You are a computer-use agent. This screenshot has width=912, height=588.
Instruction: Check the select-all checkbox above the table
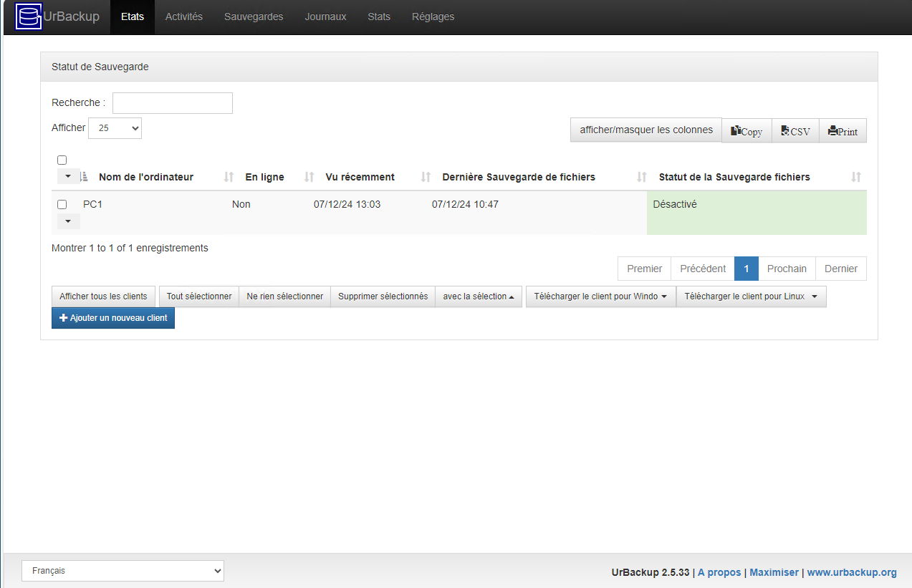coord(62,160)
